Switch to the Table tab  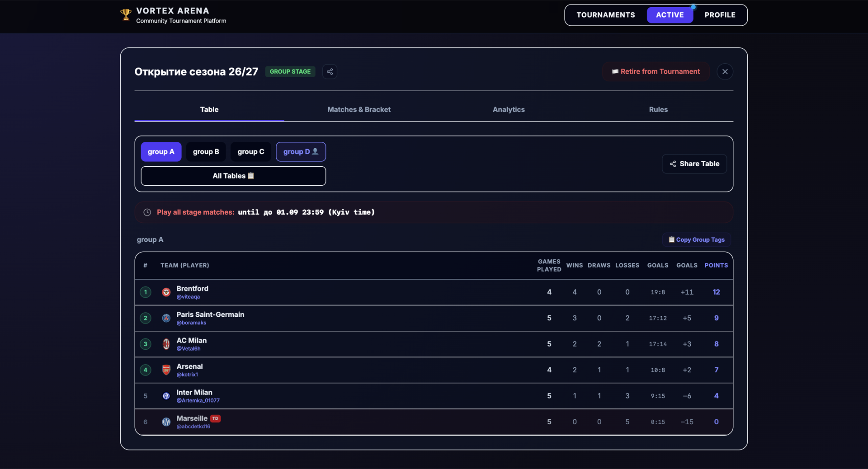tap(209, 110)
